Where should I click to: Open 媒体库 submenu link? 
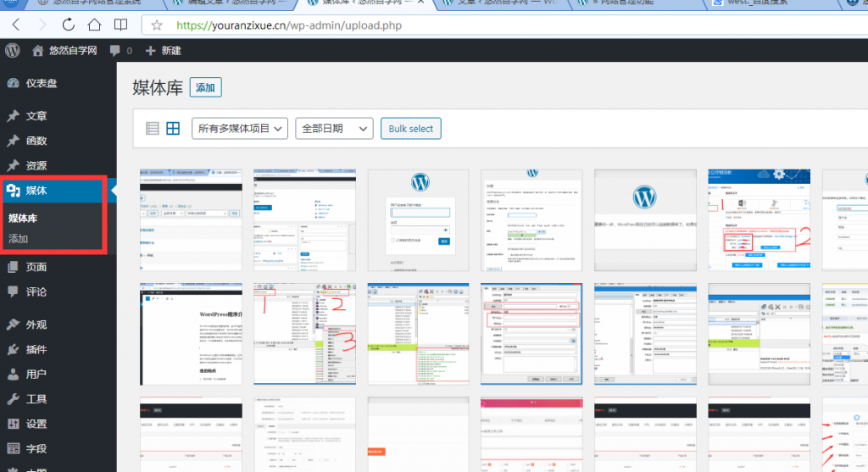point(23,218)
